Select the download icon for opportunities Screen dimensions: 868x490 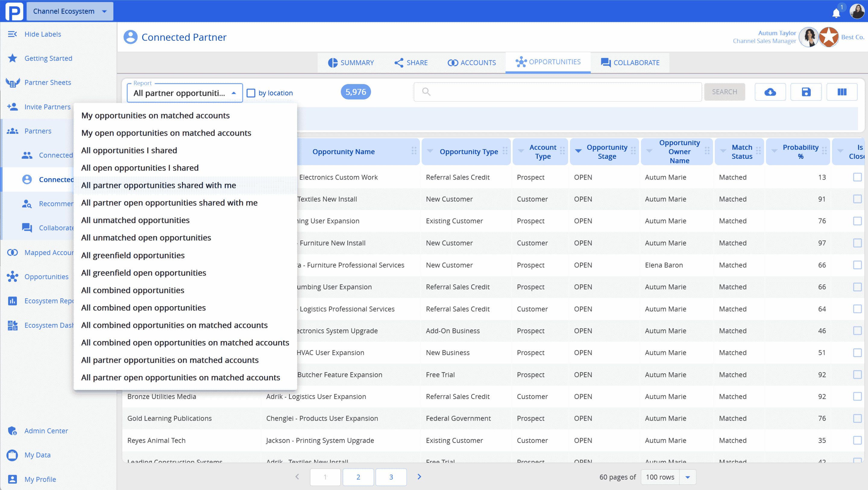coord(772,92)
